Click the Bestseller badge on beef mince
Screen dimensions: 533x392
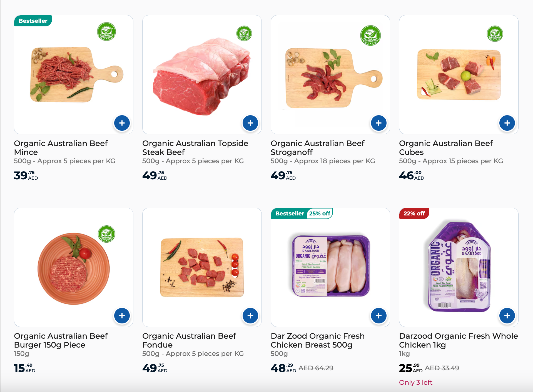(33, 21)
